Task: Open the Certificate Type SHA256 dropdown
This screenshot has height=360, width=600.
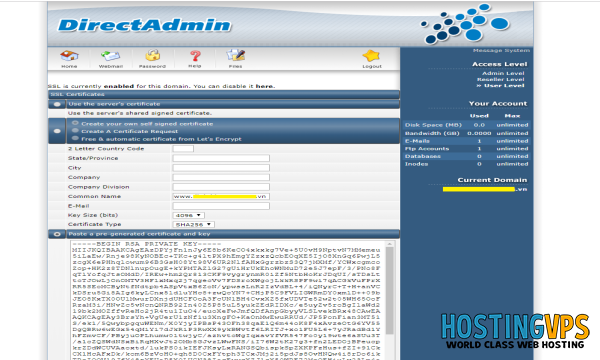Action: pos(193,225)
